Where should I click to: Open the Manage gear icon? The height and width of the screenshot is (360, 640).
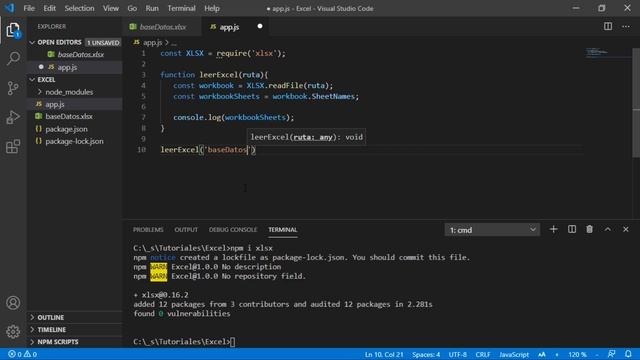coord(13,331)
